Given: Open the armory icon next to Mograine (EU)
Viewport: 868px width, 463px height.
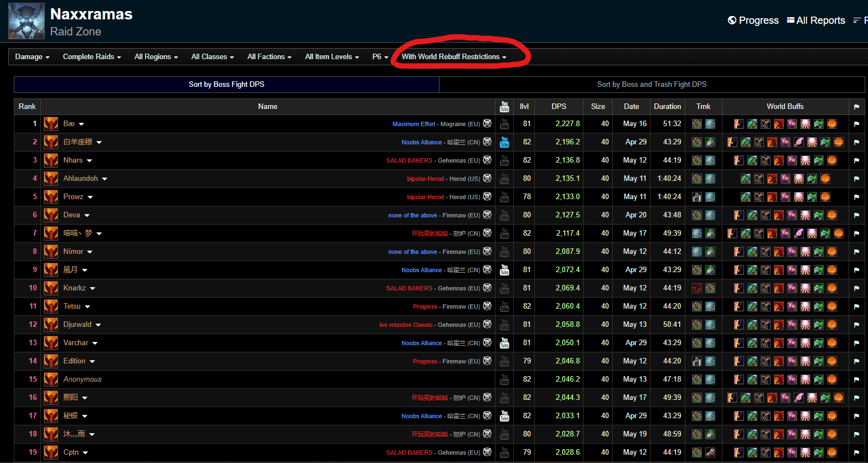Looking at the screenshot, I should (x=487, y=124).
